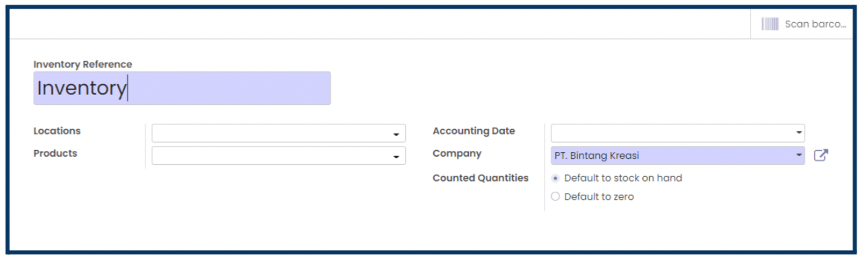This screenshot has width=868, height=261.
Task: Click the Counted Quantities label
Action: pyautogui.click(x=480, y=178)
